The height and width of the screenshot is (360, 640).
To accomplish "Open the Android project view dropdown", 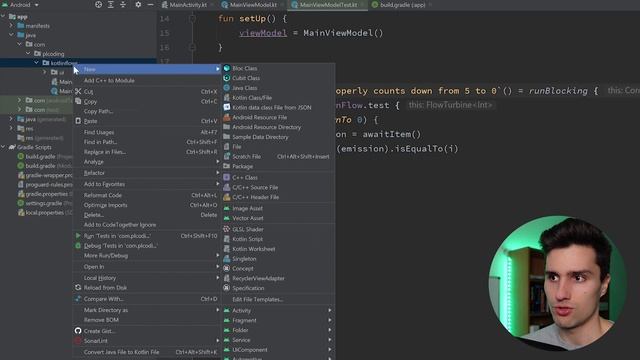I will [x=20, y=4].
